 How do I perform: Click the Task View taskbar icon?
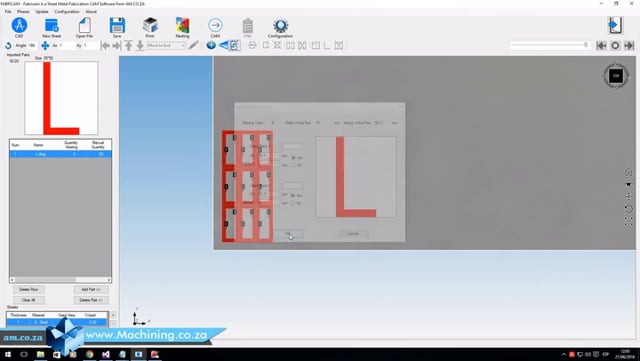[24, 354]
